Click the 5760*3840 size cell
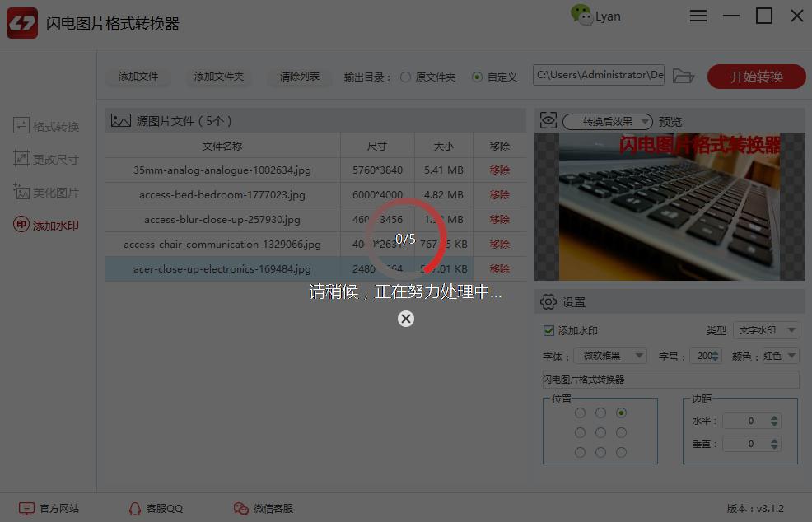 coord(377,170)
